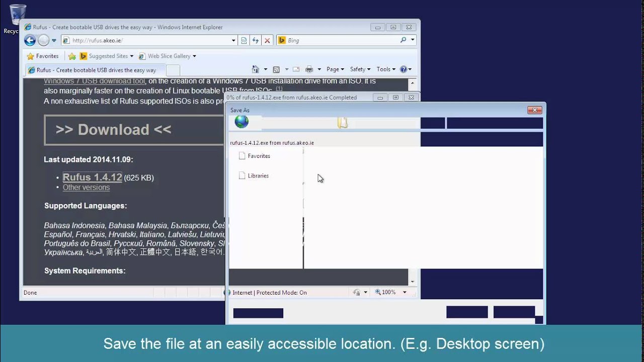Image resolution: width=644 pixels, height=362 pixels.
Task: Open the Safety menu
Action: point(360,69)
